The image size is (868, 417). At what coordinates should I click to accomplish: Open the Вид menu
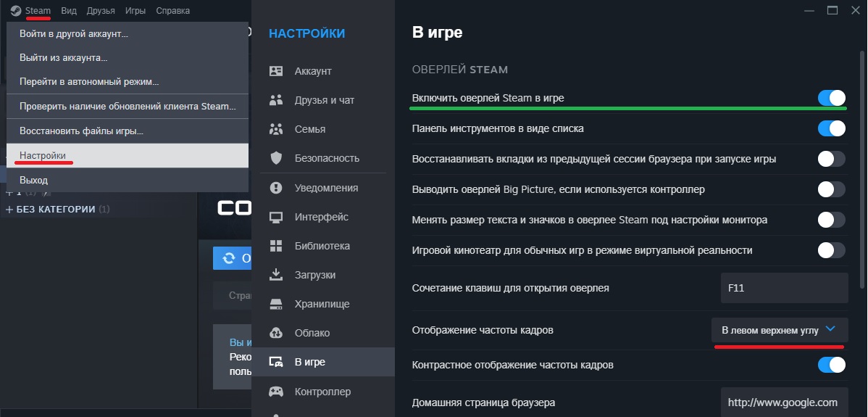[70, 11]
